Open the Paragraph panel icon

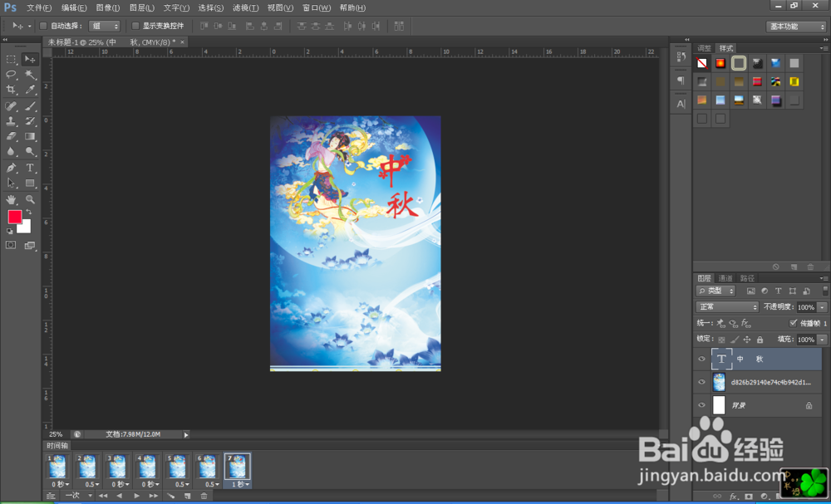[x=681, y=81]
